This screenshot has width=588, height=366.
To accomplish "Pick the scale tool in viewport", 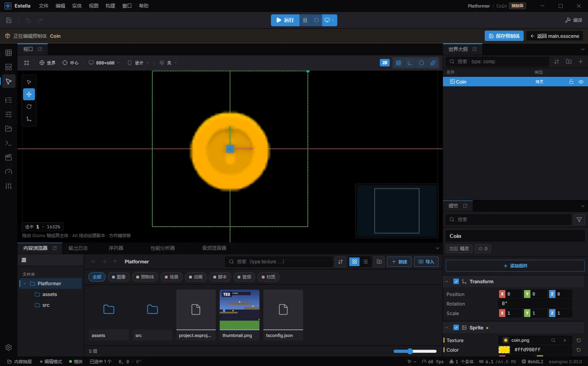I will tap(29, 119).
